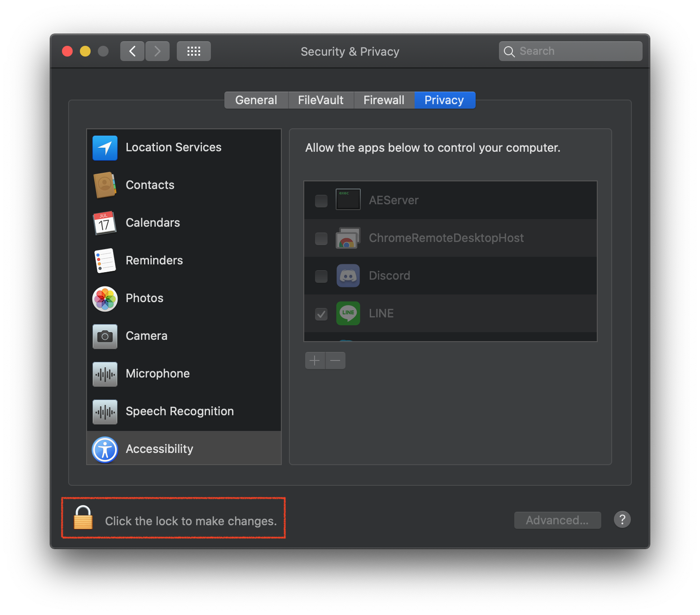
Task: Open the Firewall tab
Action: tap(384, 100)
